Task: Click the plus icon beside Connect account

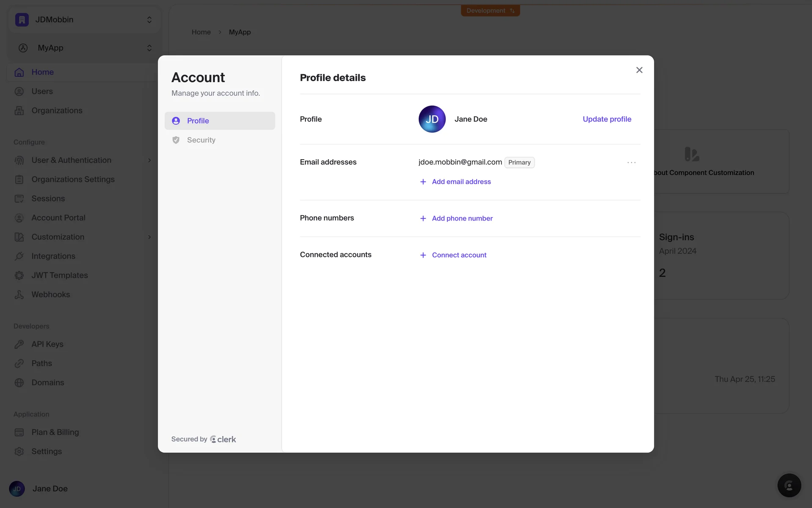Action: [x=423, y=255]
